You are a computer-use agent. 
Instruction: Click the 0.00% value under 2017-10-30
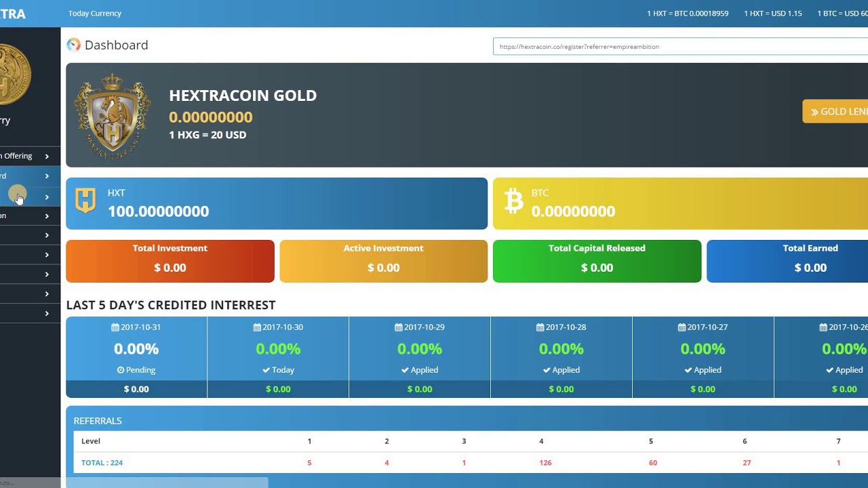(278, 349)
